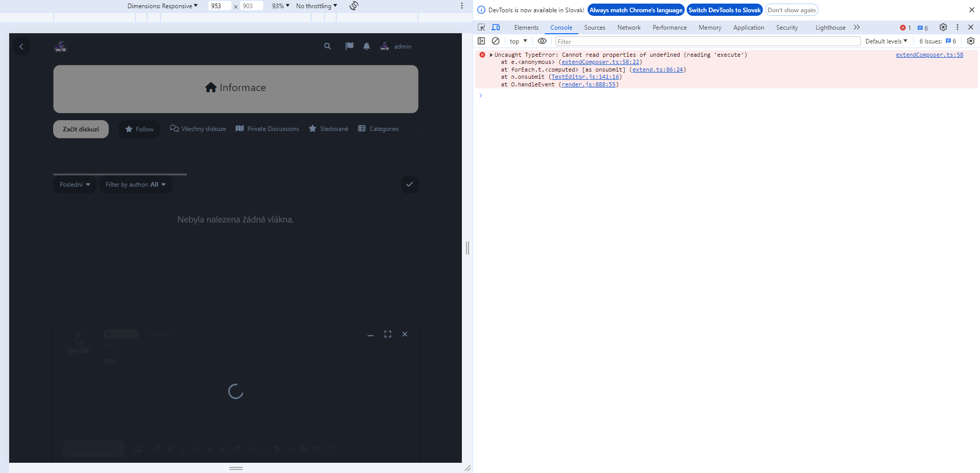
Task: Open the No throttling dropdown
Action: (x=317, y=6)
